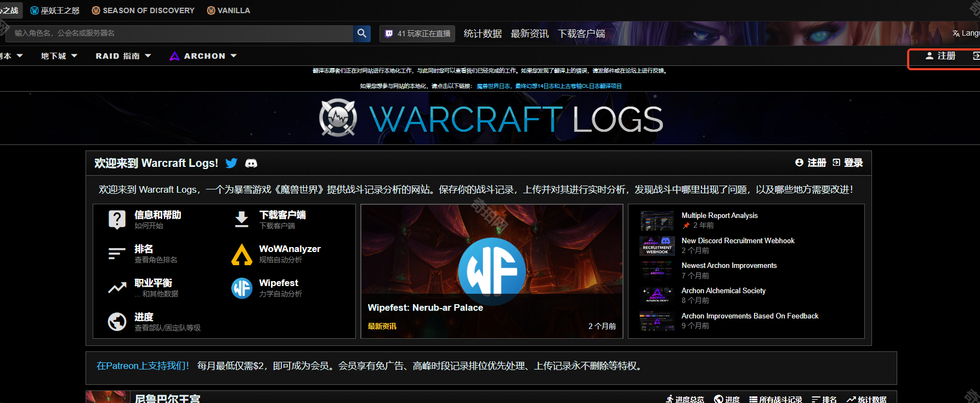Open the 魔兽世界日志 translation link
Viewport: 980px width, 403px height.
(494, 86)
